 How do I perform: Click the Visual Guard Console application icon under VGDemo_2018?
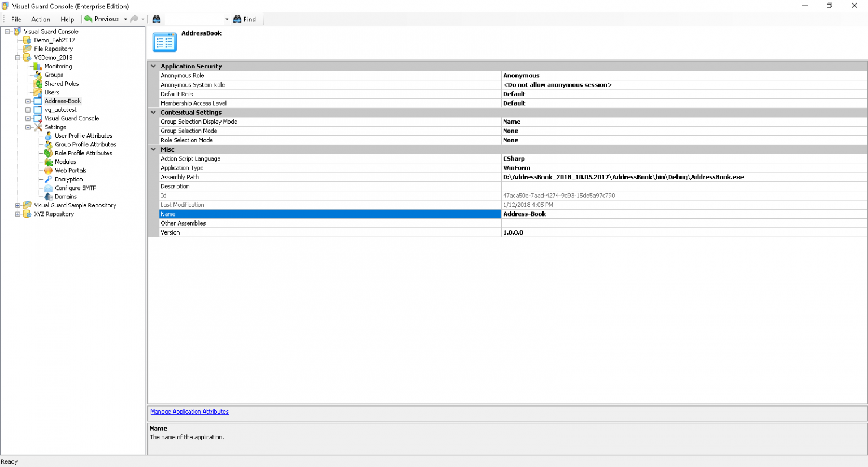tap(38, 119)
